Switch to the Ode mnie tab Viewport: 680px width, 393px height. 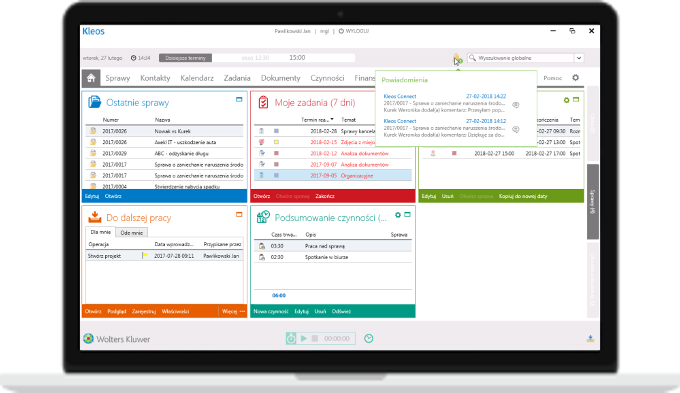131,233
